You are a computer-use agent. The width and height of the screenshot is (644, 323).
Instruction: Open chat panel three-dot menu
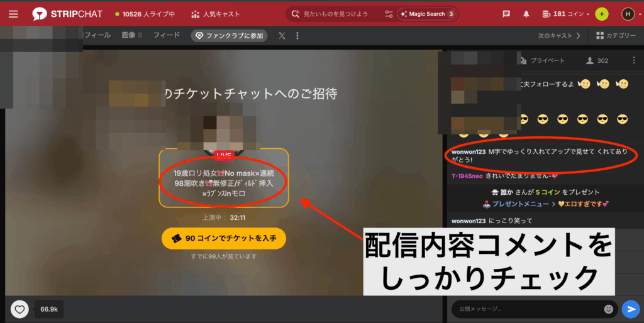(x=634, y=60)
